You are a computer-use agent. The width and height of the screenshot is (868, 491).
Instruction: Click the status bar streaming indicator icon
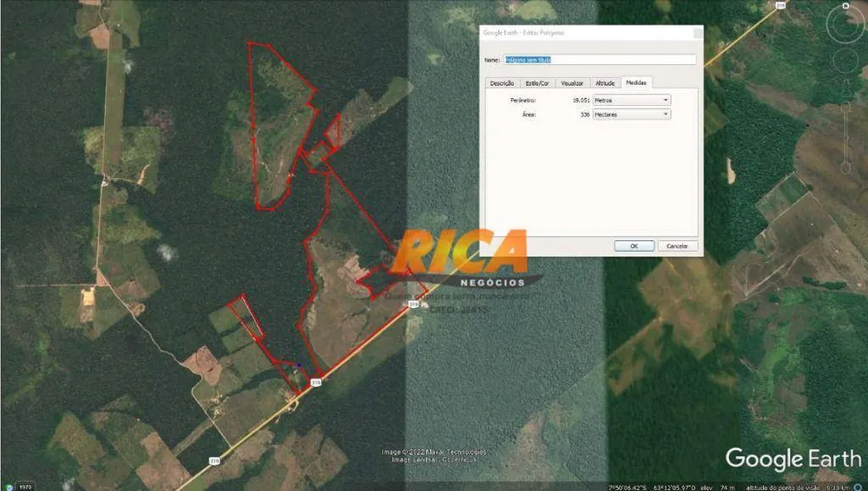pos(858,488)
